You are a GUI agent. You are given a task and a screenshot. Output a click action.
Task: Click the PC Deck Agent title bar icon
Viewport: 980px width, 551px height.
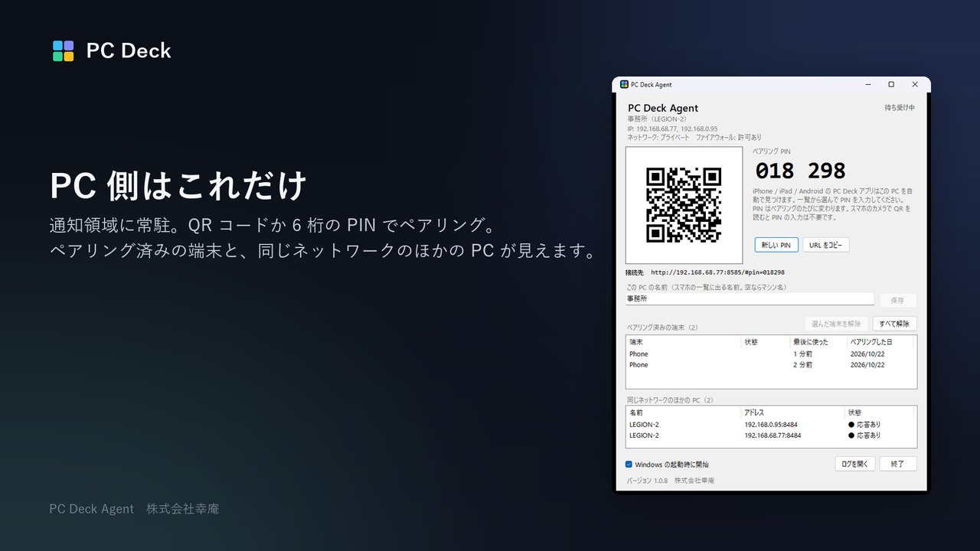click(x=624, y=84)
